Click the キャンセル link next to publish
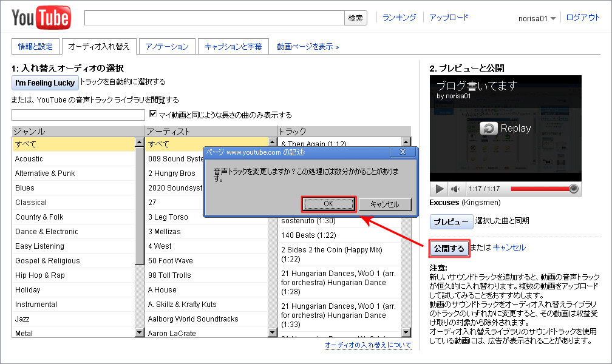Screen dimensions: 612x364 coord(509,248)
